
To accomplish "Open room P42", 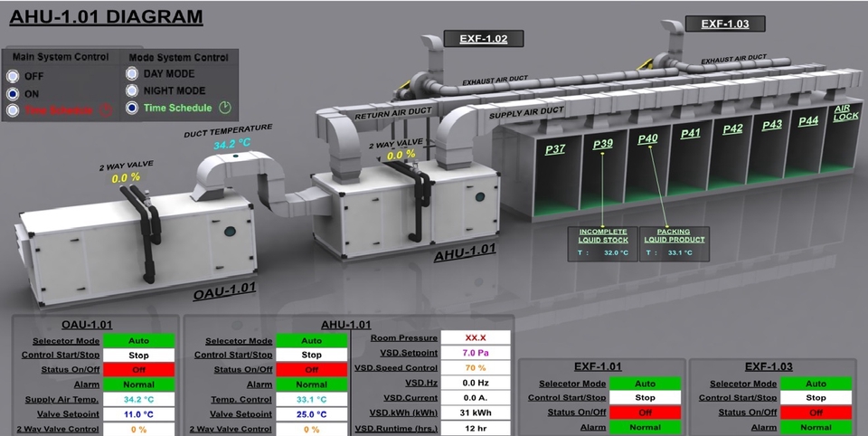I will click(732, 128).
